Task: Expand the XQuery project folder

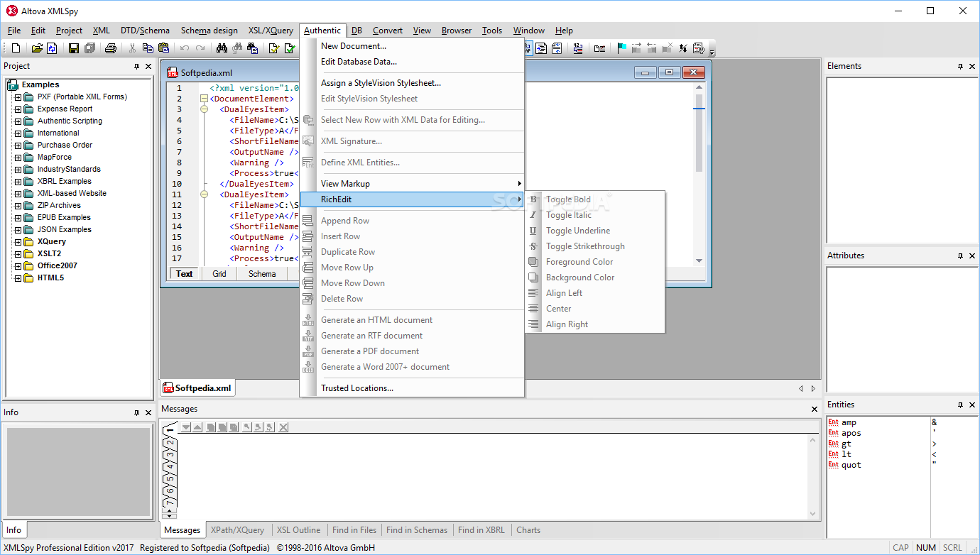Action: [x=18, y=241]
